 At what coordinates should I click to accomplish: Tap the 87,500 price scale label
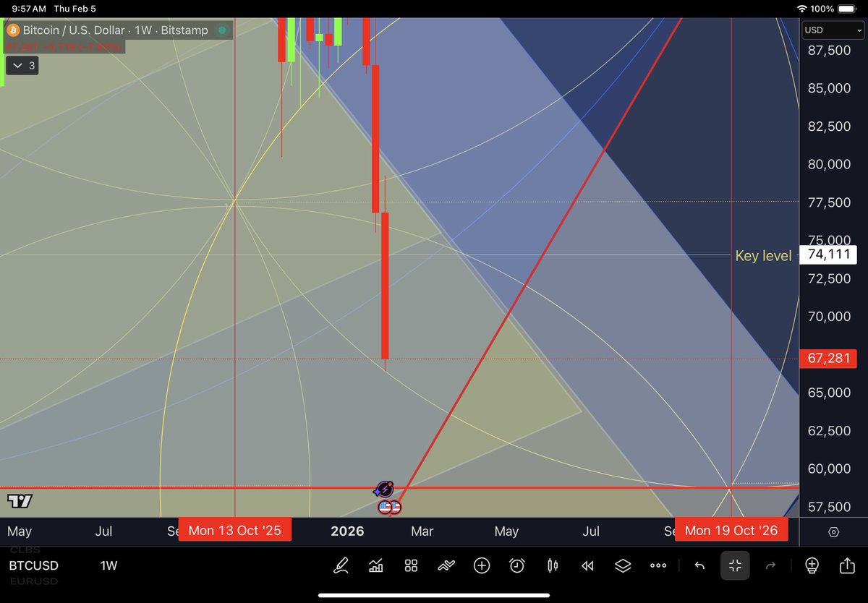[x=829, y=51]
